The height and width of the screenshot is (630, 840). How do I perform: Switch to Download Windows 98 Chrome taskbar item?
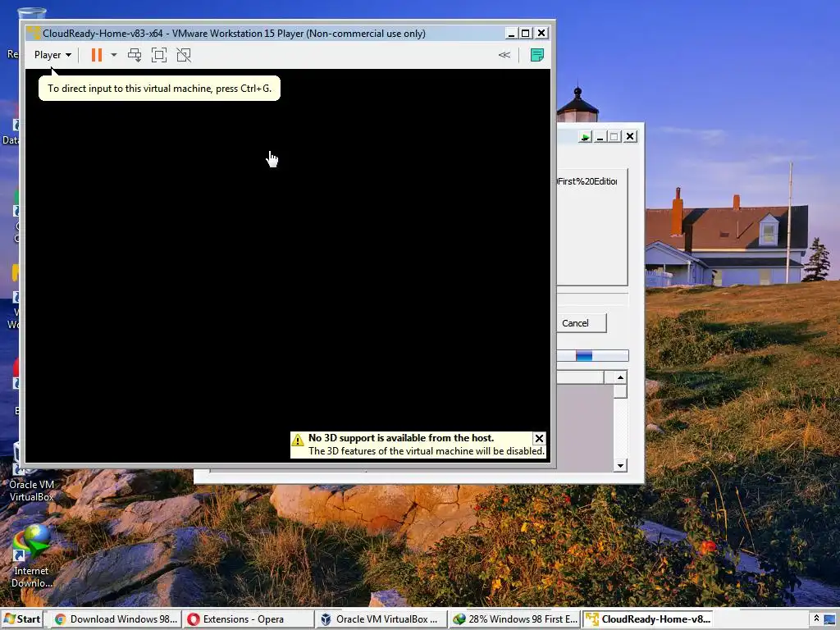coord(116,619)
